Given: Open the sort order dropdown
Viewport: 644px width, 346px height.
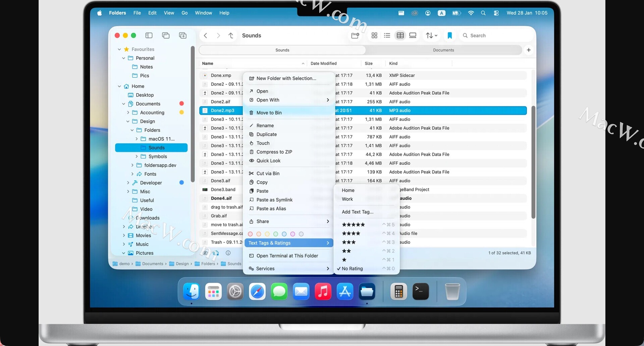Looking at the screenshot, I should coord(431,36).
